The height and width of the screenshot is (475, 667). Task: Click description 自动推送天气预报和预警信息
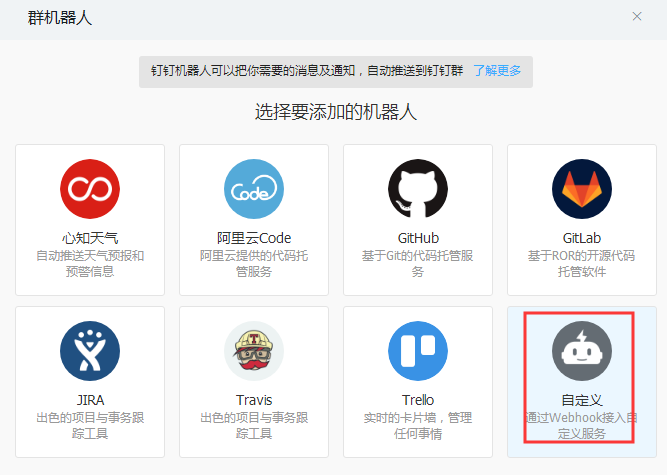point(90,264)
